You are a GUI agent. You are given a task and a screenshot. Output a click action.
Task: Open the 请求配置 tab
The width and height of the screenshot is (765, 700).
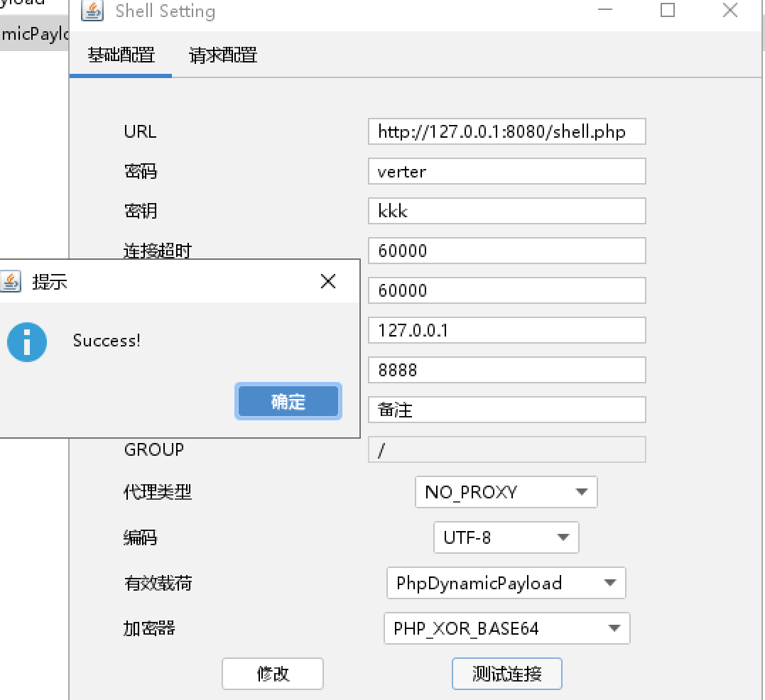click(222, 55)
